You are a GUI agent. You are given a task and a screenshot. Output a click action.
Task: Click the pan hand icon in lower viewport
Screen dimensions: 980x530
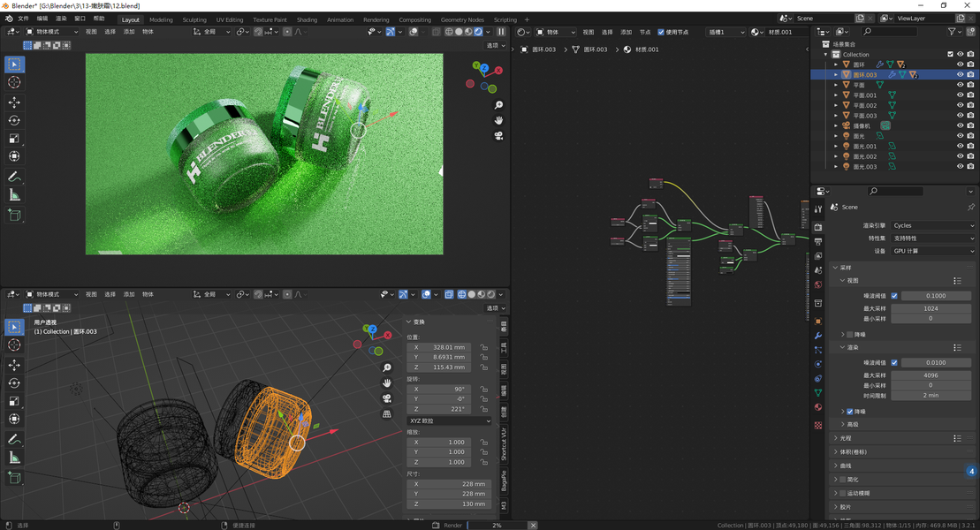click(x=388, y=382)
